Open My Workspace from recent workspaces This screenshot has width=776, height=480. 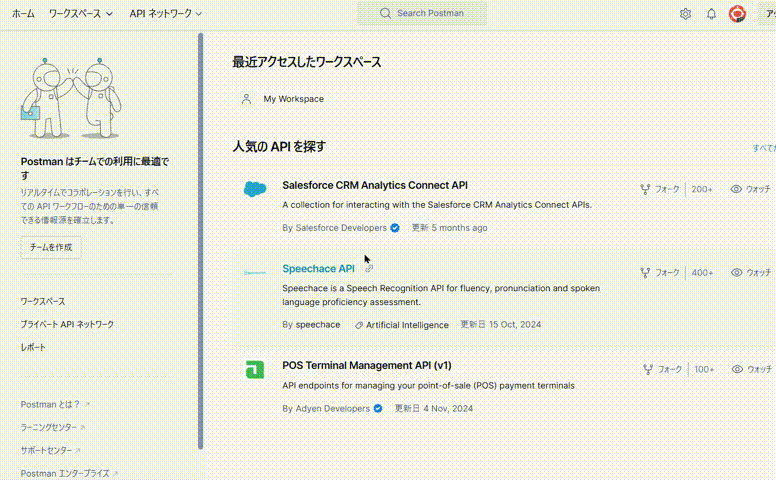point(293,99)
